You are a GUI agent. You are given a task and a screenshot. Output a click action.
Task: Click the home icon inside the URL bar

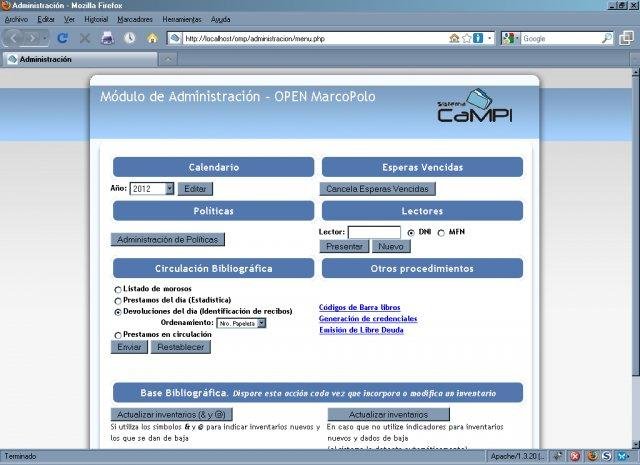(454, 38)
